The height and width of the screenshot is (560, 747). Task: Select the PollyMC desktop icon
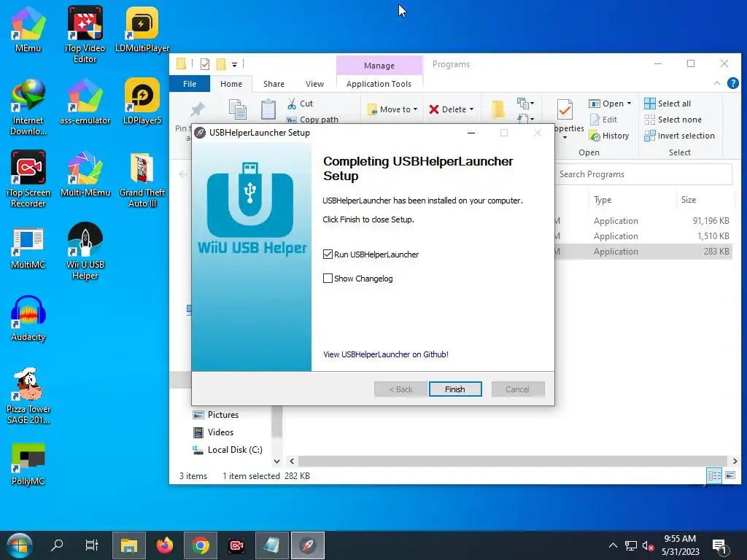click(x=28, y=464)
